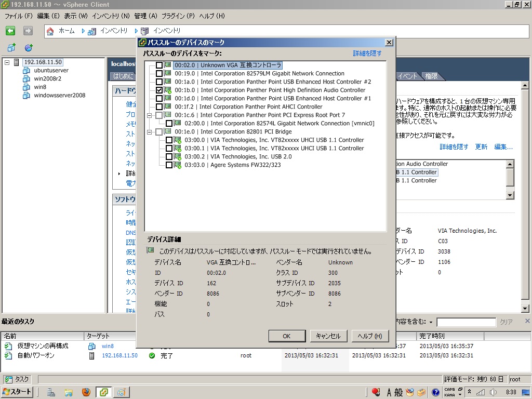This screenshot has width=532, height=399.
Task: Click the help icon in system tray
Action: click(435, 392)
